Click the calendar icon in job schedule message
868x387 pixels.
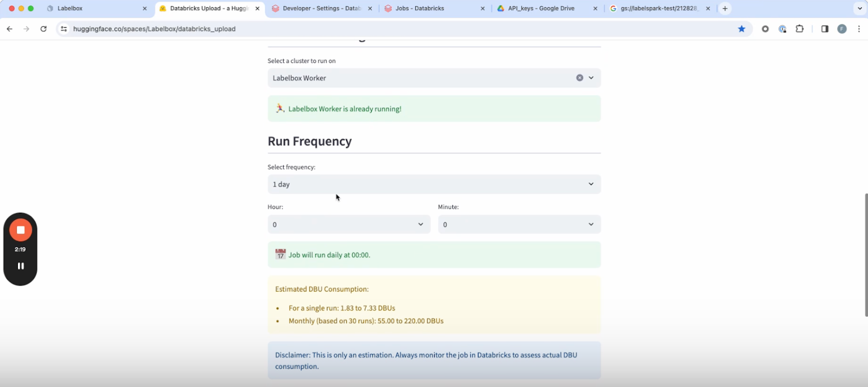pyautogui.click(x=280, y=254)
